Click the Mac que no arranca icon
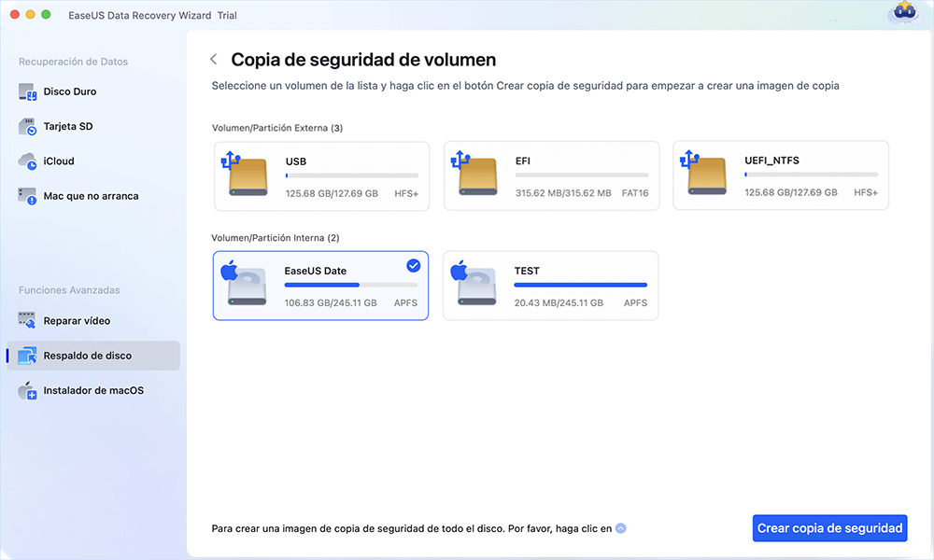This screenshot has height=560, width=934. (x=27, y=196)
